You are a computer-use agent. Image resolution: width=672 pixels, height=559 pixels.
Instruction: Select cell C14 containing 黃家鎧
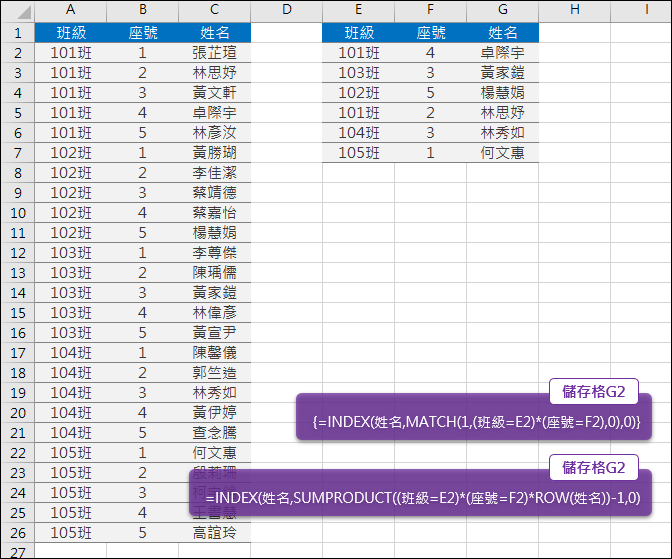215,293
